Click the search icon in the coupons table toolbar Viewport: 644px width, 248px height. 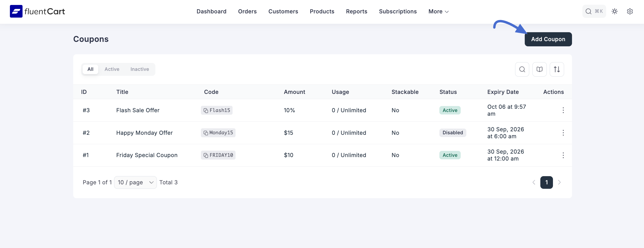[x=522, y=69]
